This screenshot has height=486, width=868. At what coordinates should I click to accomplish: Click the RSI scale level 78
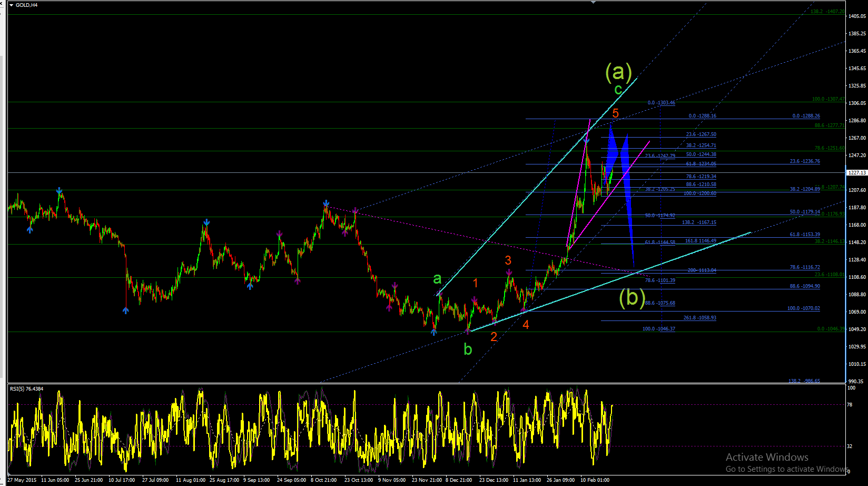coord(850,405)
